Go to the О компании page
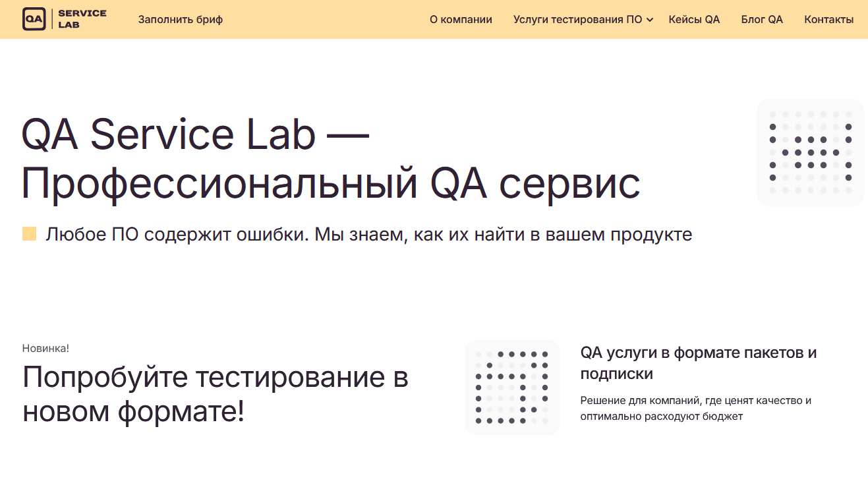Image resolution: width=868 pixels, height=493 pixels. click(x=461, y=20)
